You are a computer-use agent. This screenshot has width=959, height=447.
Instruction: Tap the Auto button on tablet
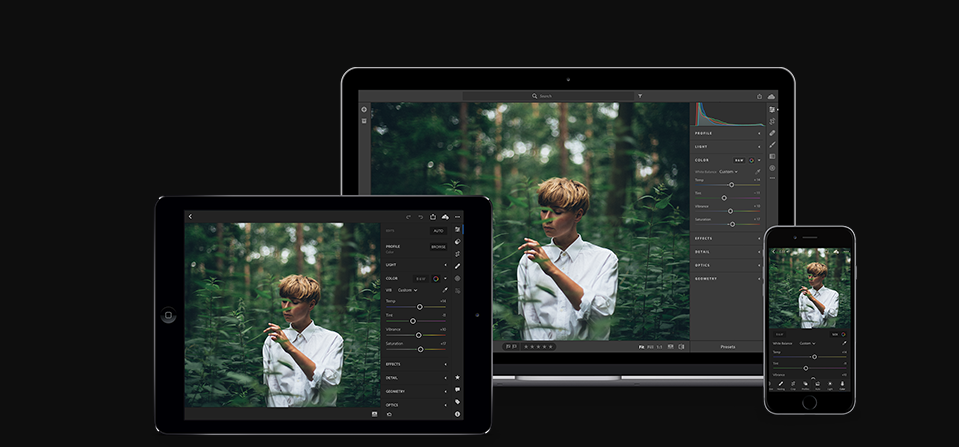pyautogui.click(x=438, y=230)
